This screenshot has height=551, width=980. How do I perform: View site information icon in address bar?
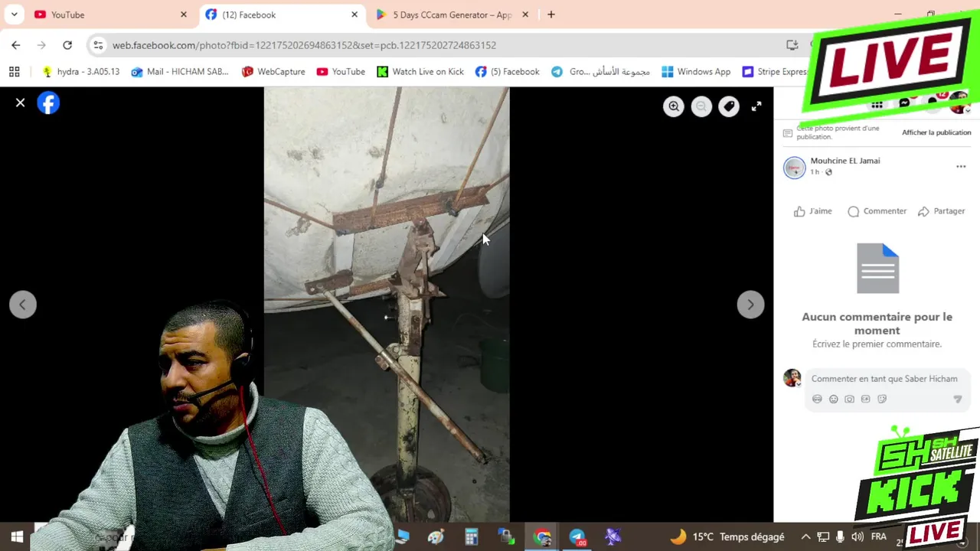(x=98, y=45)
